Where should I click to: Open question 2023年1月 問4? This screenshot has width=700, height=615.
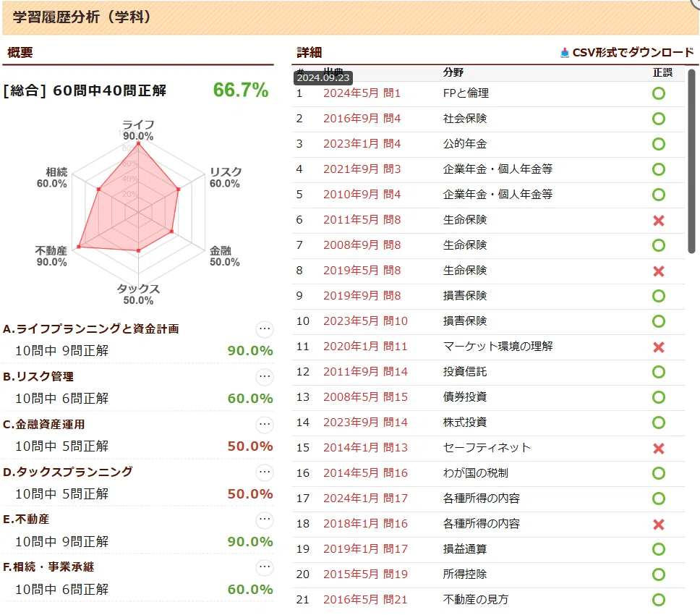coord(362,144)
